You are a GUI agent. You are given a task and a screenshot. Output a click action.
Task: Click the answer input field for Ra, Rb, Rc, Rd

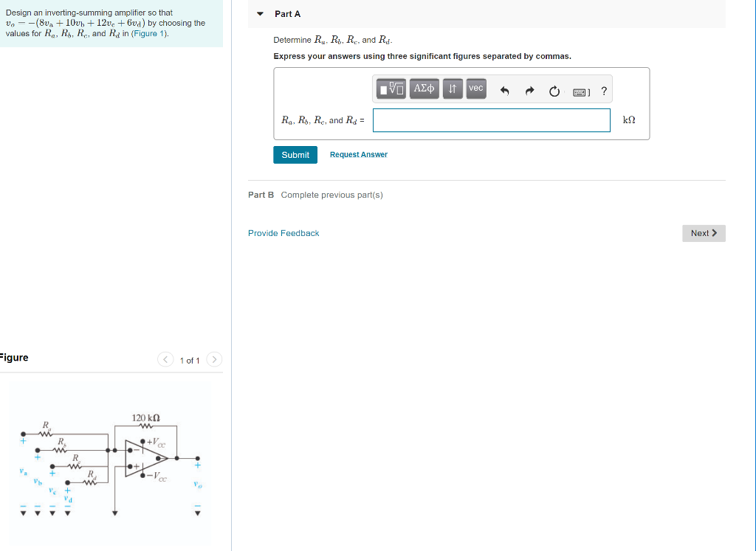point(491,119)
